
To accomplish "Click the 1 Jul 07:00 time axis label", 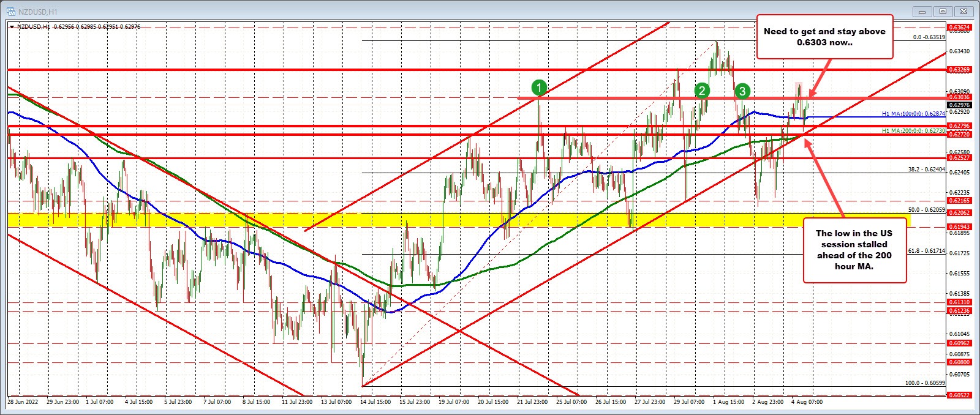I will click(x=99, y=403).
